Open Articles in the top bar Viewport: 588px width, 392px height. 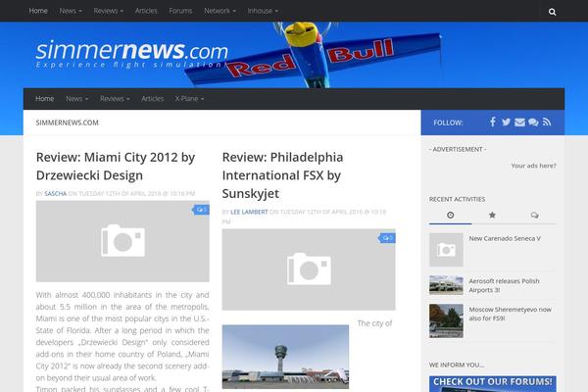pos(146,11)
